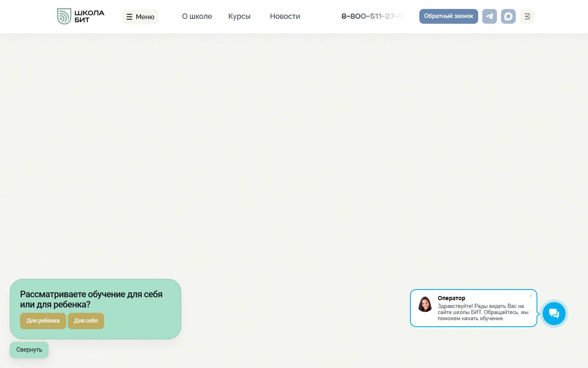Click the login door icon
The height and width of the screenshot is (368, 588).
tap(527, 16)
